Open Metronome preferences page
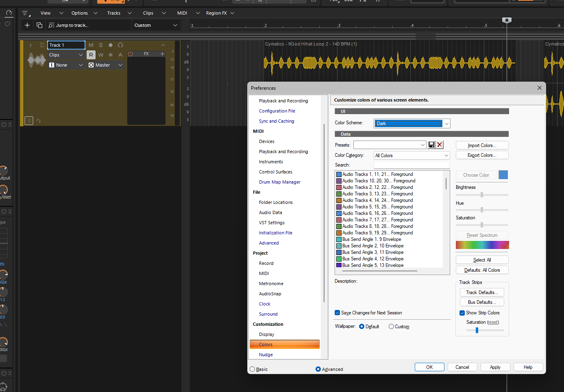This screenshot has width=564, height=392. coord(271,284)
